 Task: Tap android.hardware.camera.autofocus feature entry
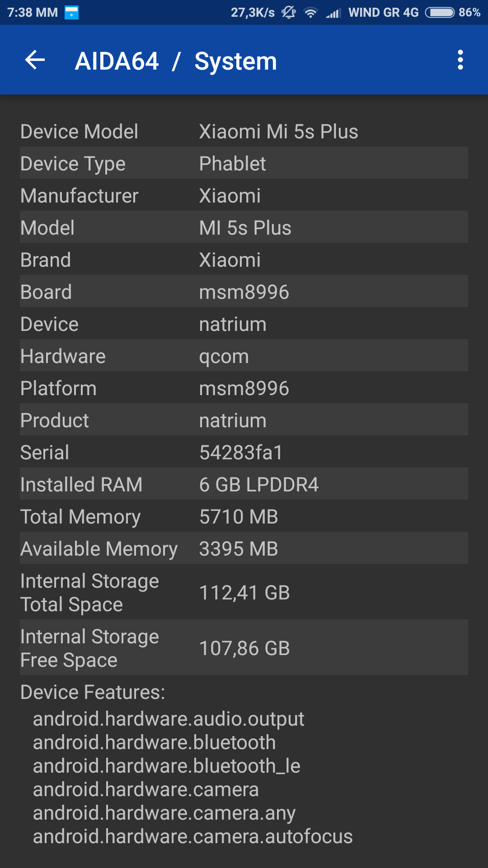click(x=192, y=836)
